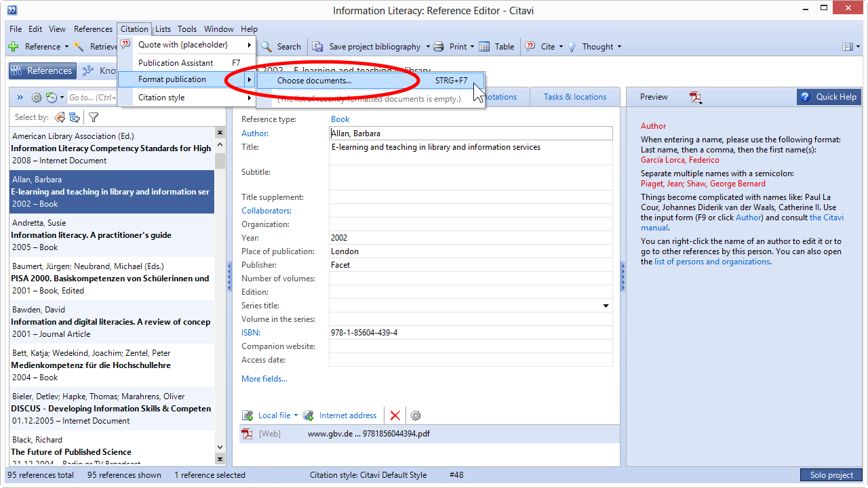Switch to Tasks & locations tab
Screen dimensions: 868x488
point(575,97)
